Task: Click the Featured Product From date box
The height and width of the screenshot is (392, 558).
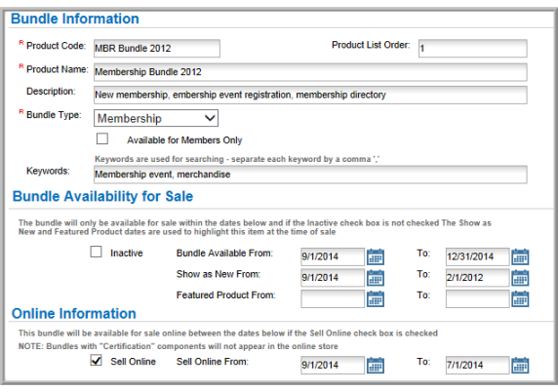Action: (333, 298)
